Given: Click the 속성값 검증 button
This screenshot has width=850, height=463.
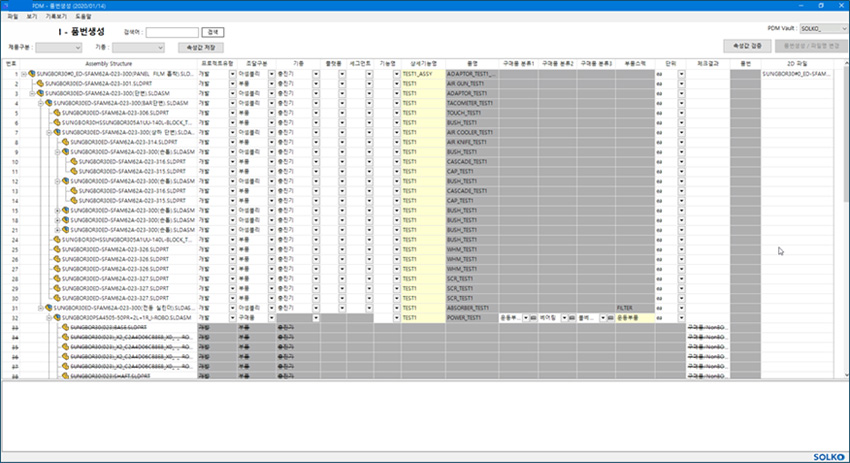Looking at the screenshot, I should pyautogui.click(x=749, y=46).
